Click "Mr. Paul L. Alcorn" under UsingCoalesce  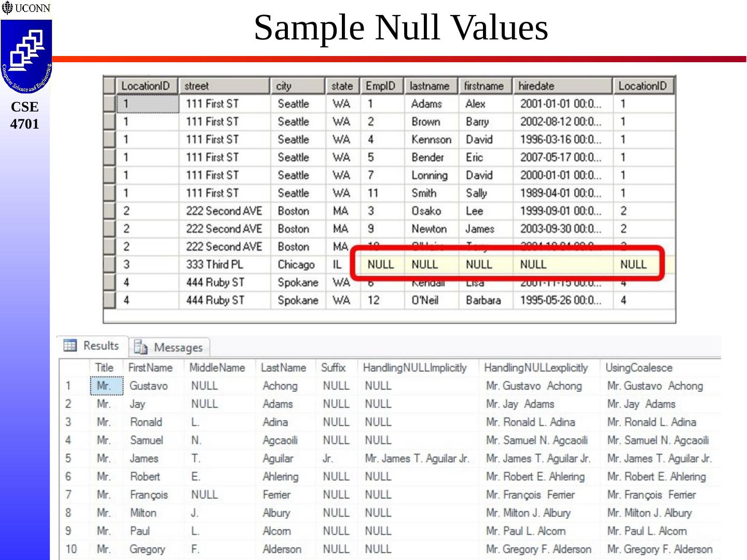click(x=661, y=531)
